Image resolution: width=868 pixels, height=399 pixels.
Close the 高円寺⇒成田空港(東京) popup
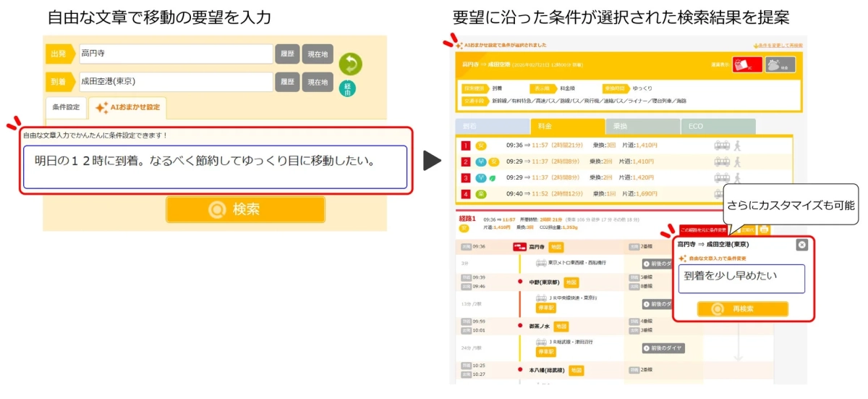coord(801,245)
